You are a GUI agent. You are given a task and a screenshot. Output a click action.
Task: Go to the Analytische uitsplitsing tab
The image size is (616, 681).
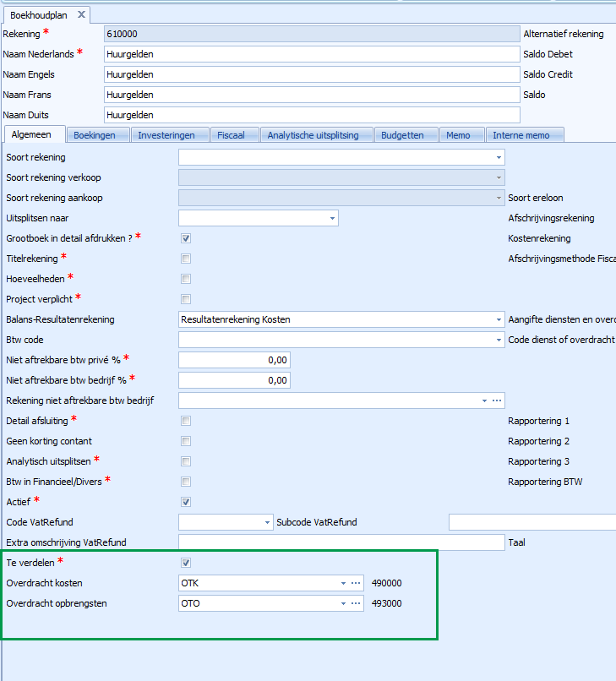[314, 135]
